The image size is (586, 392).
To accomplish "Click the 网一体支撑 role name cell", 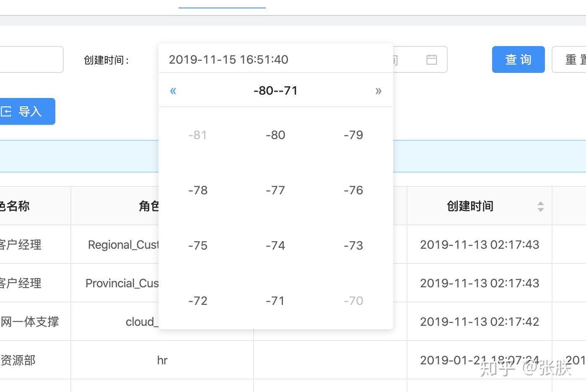I will (x=35, y=322).
